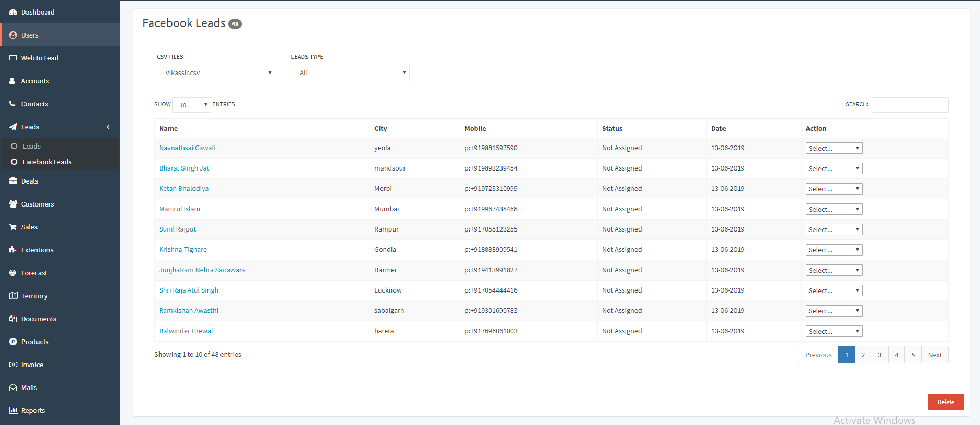The height and width of the screenshot is (425, 980).
Task: Click the Contacts phone icon
Action: 13,104
